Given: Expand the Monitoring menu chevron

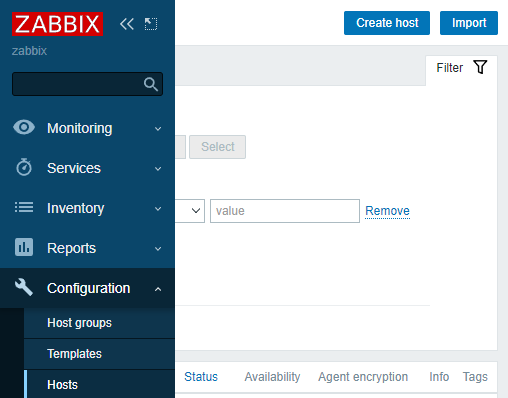Looking at the screenshot, I should (x=158, y=129).
